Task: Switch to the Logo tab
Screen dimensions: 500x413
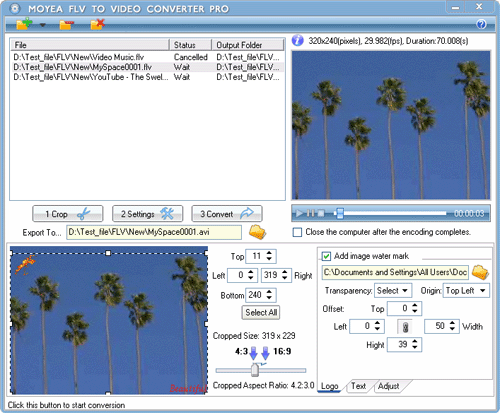Action: tap(329, 386)
